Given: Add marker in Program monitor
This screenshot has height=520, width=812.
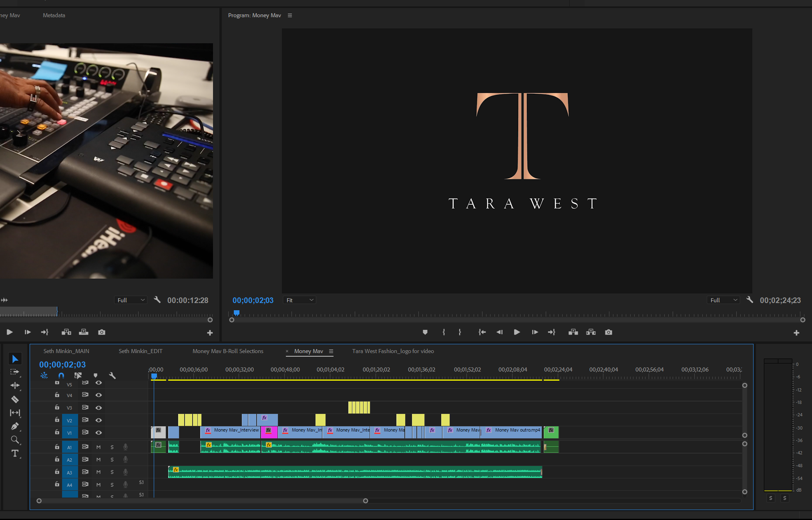Looking at the screenshot, I should (x=425, y=332).
